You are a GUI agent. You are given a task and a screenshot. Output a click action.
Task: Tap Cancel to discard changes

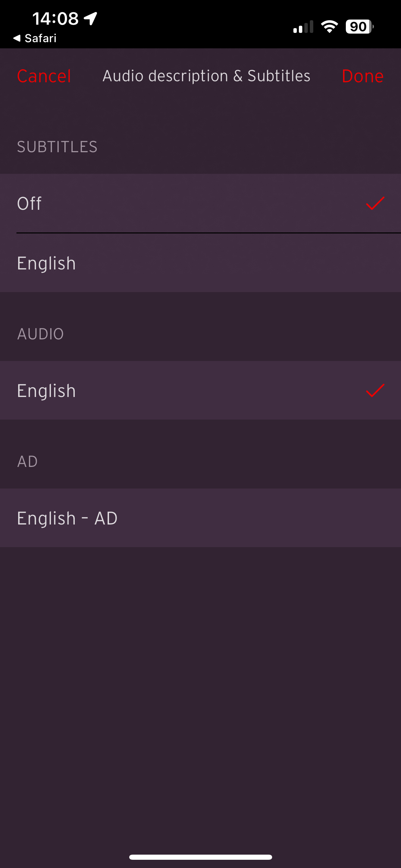44,76
